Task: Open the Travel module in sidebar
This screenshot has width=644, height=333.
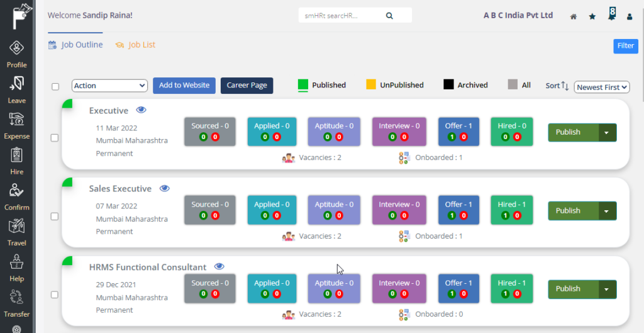Action: [x=16, y=232]
